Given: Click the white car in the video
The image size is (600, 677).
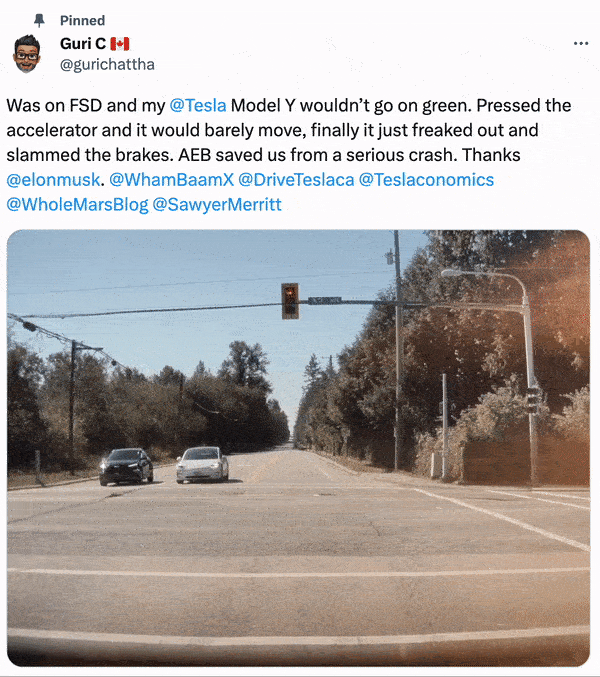Looking at the screenshot, I should [202, 465].
